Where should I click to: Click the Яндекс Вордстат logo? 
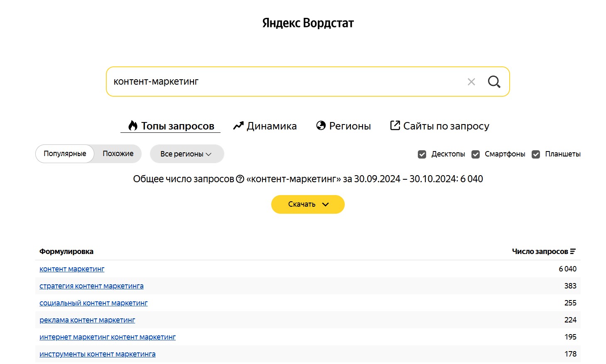[308, 23]
